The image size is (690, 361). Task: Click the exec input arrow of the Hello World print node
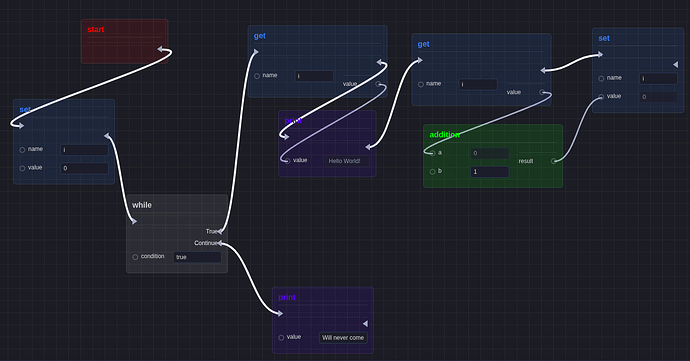point(285,136)
